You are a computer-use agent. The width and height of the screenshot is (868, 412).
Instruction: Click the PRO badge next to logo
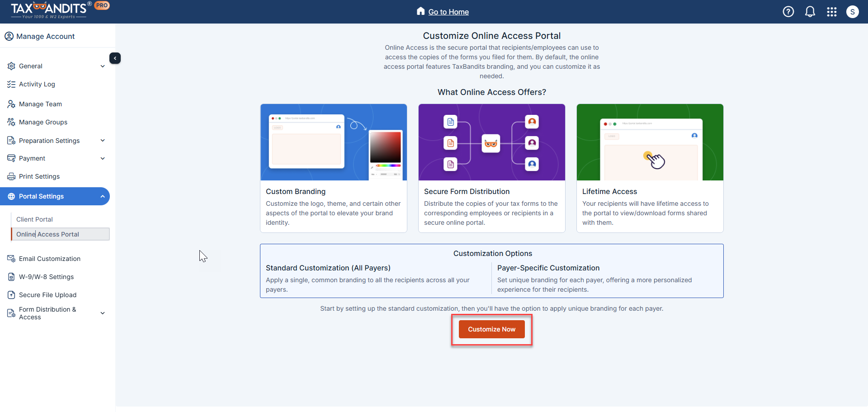pos(102,5)
